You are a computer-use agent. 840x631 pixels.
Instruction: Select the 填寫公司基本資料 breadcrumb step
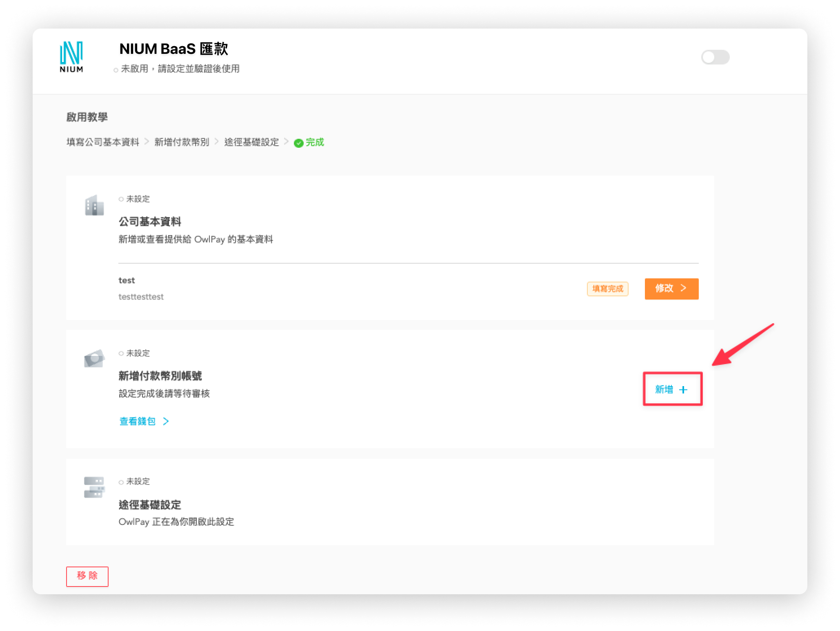pos(103,142)
